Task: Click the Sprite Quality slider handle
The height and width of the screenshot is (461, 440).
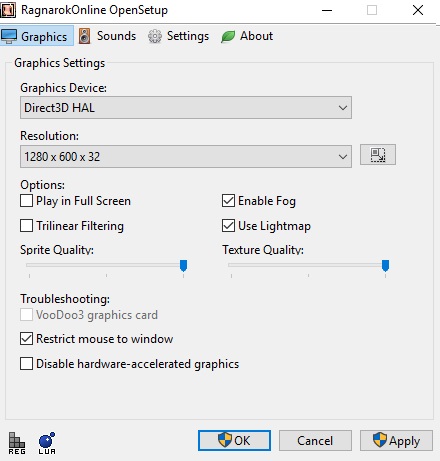Action: pyautogui.click(x=183, y=266)
